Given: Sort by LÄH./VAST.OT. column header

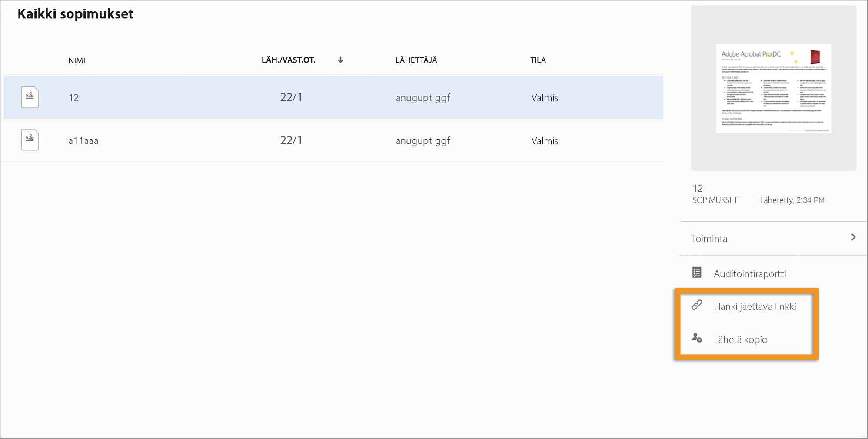Looking at the screenshot, I should (x=288, y=60).
